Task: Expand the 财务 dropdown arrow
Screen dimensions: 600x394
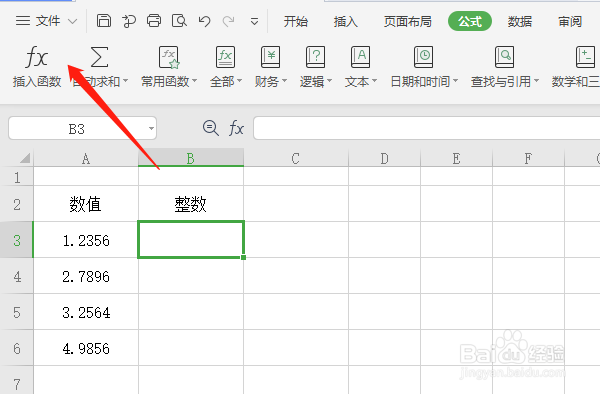Action: click(284, 81)
